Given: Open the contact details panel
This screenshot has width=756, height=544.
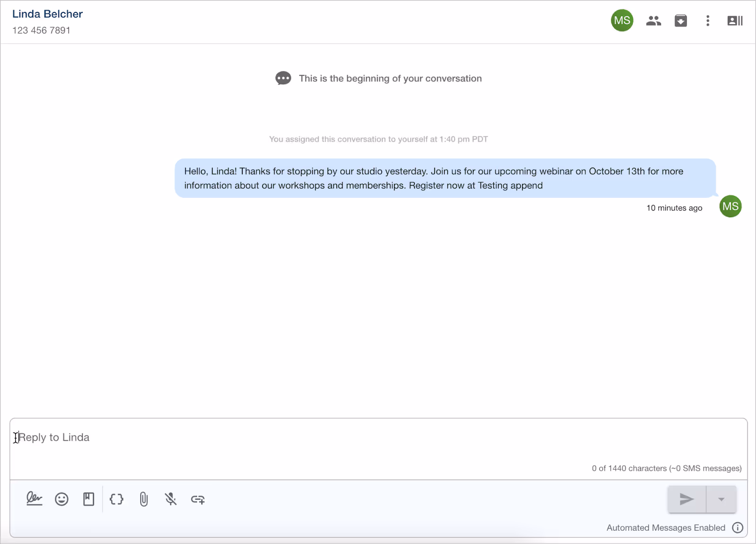Looking at the screenshot, I should click(734, 20).
